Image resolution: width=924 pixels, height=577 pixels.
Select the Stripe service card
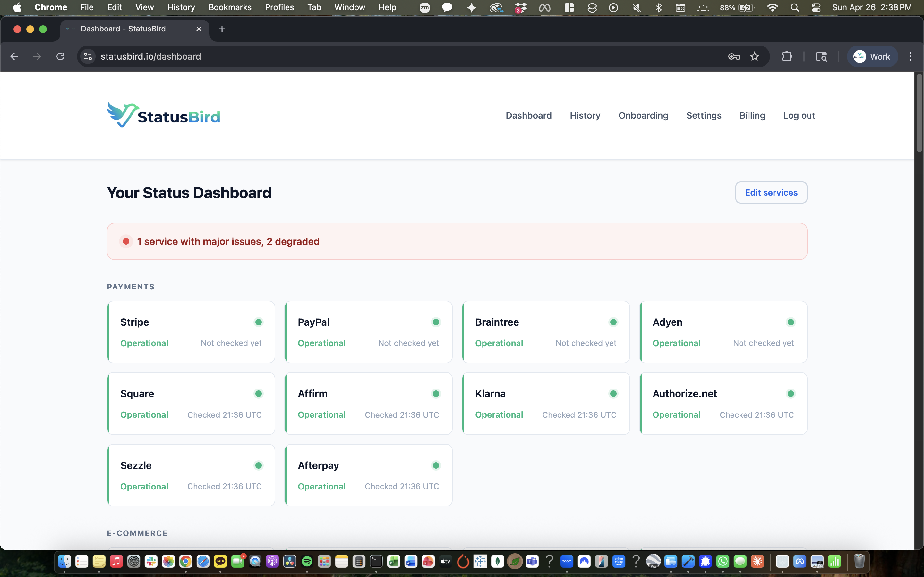click(191, 332)
